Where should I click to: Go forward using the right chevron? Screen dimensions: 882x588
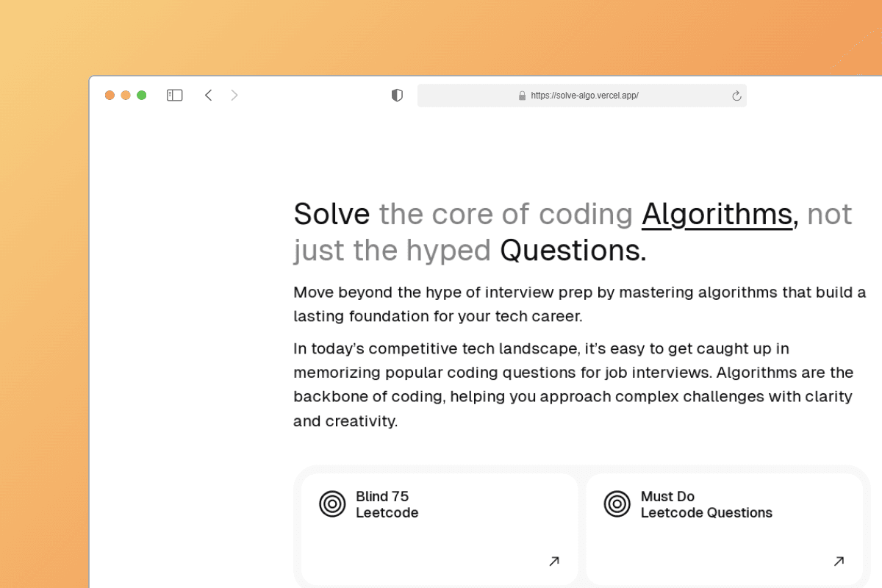[234, 96]
